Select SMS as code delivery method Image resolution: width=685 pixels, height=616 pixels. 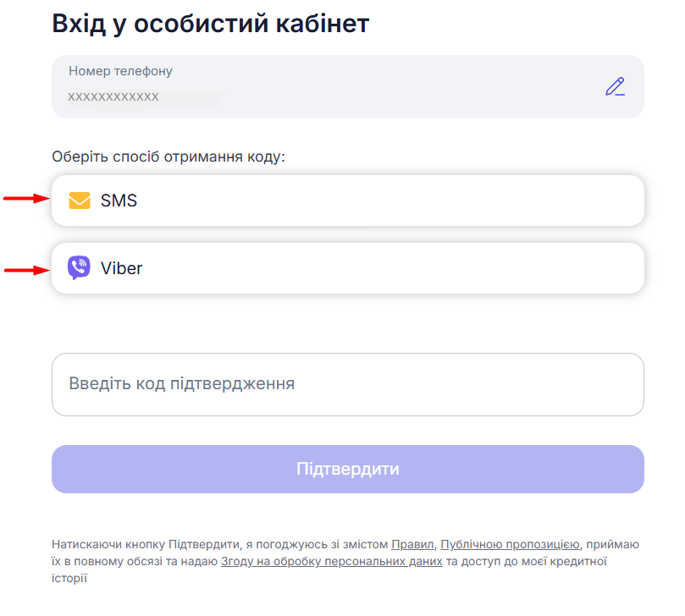coord(347,201)
